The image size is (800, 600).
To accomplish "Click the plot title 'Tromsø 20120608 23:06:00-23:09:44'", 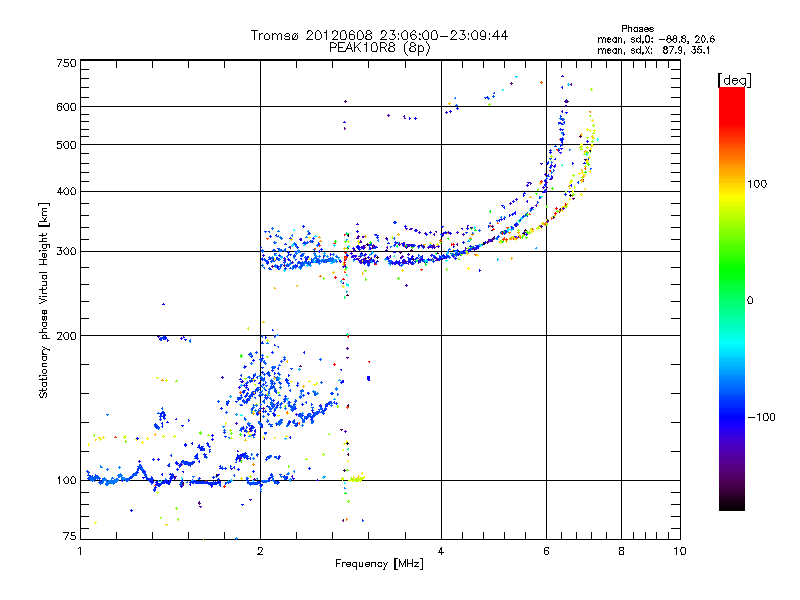I will click(x=380, y=35).
